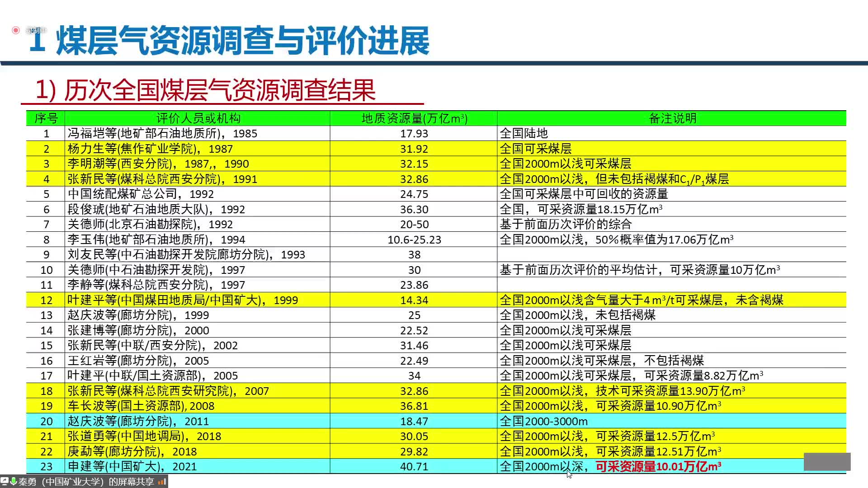This screenshot has width=868, height=488.
Task: Click remark 技术可采资源量13.90万亿m³
Action: pyautogui.click(x=670, y=391)
